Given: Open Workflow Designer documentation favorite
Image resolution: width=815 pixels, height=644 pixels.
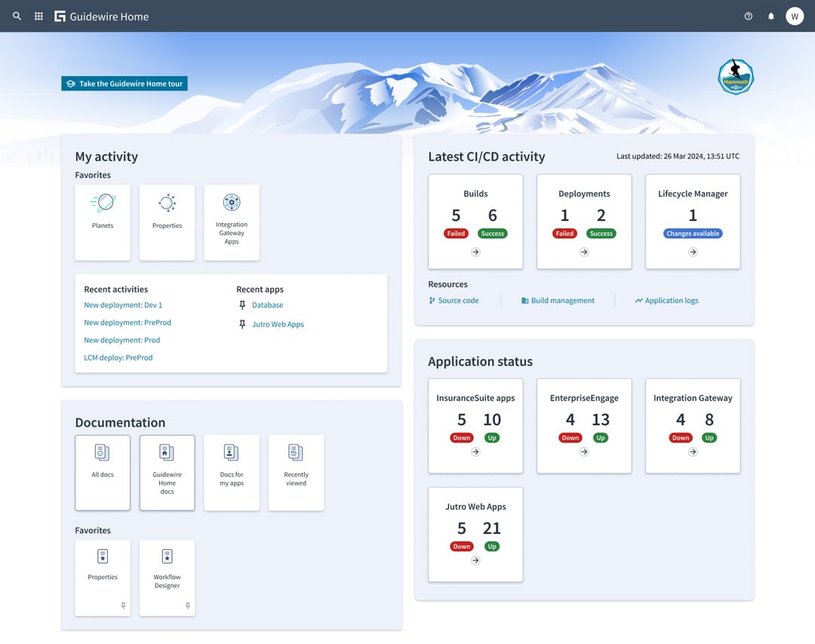Looking at the screenshot, I should [x=167, y=578].
